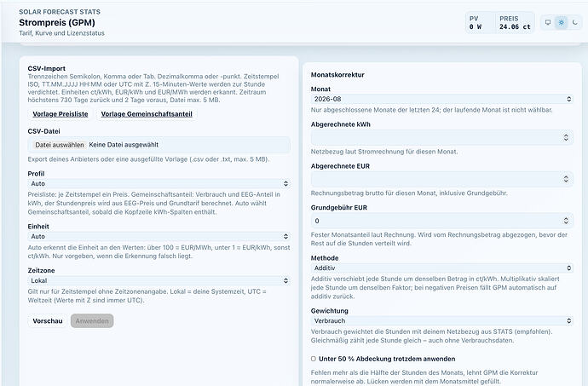Click the PREIS price status indicator
Screen dimensions: 588x386
515,23
